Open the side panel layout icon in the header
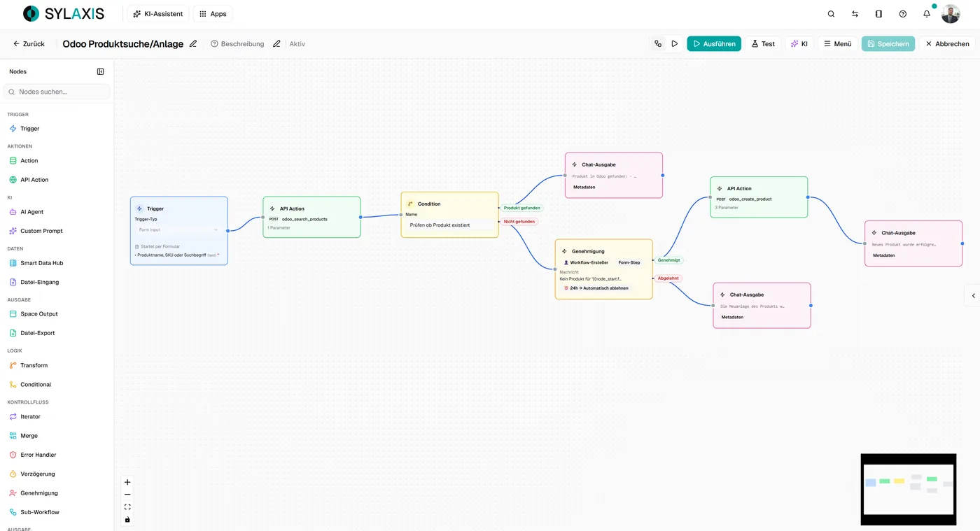 coord(878,14)
